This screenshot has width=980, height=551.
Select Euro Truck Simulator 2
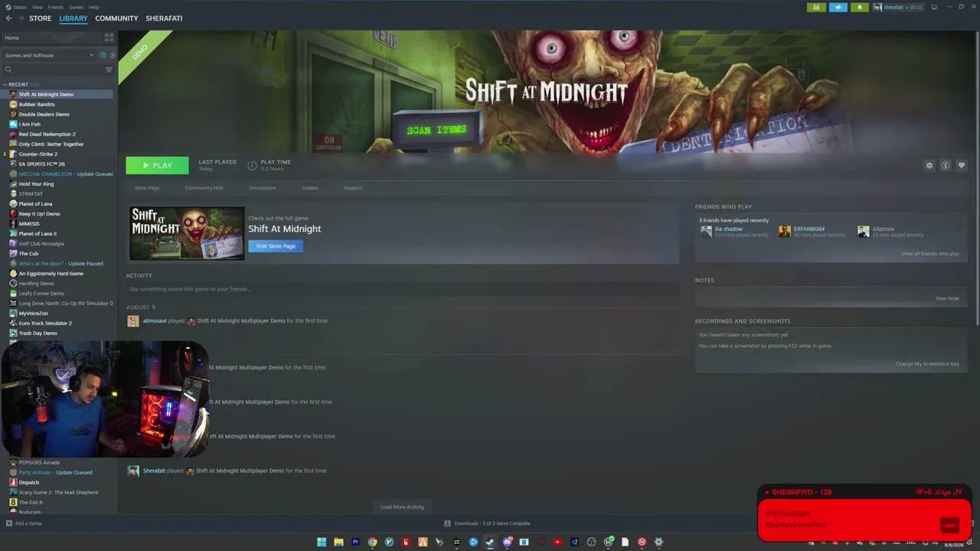click(x=45, y=323)
